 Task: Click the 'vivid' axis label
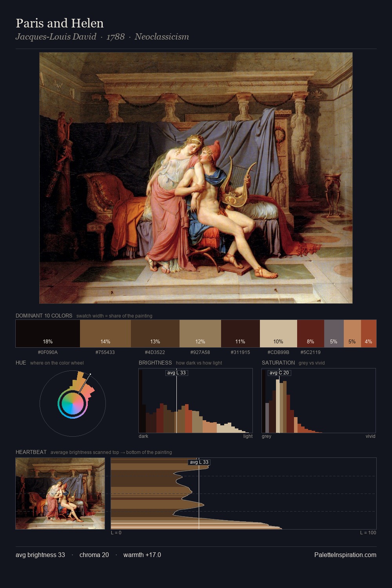[370, 436]
